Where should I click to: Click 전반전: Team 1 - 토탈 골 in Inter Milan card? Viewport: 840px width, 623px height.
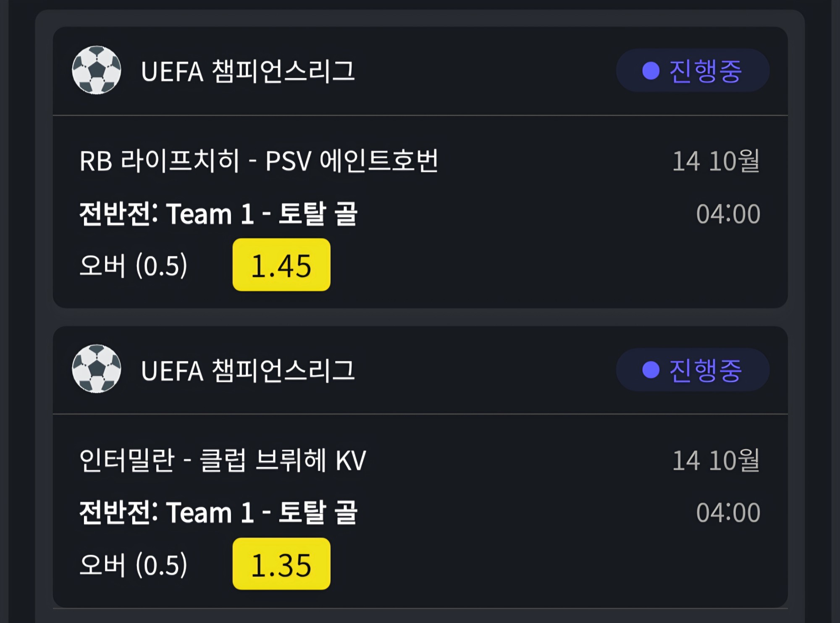click(218, 513)
